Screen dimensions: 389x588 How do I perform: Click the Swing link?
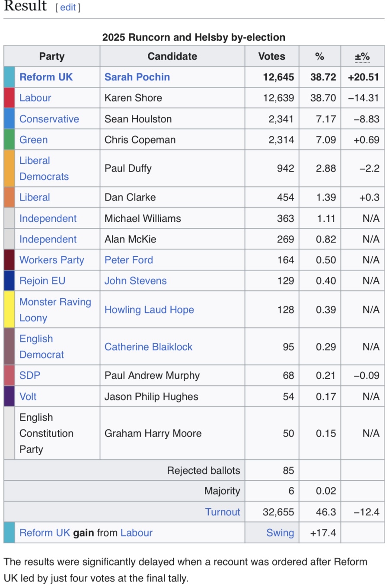pyautogui.click(x=280, y=533)
